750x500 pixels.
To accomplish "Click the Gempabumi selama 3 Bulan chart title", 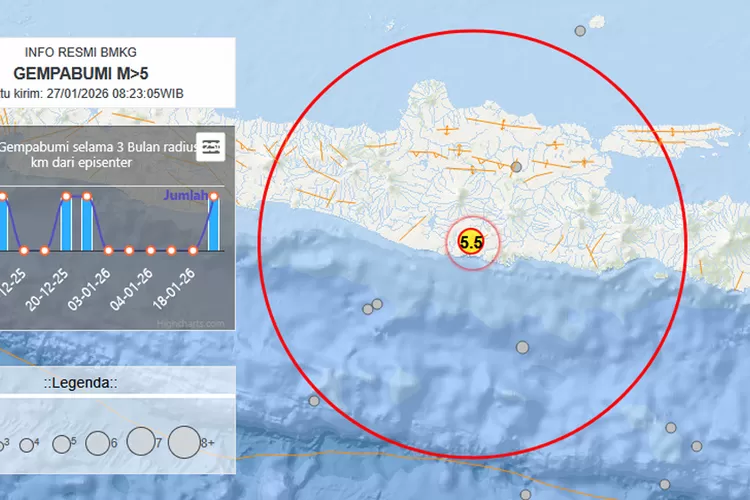I will coord(98,155).
